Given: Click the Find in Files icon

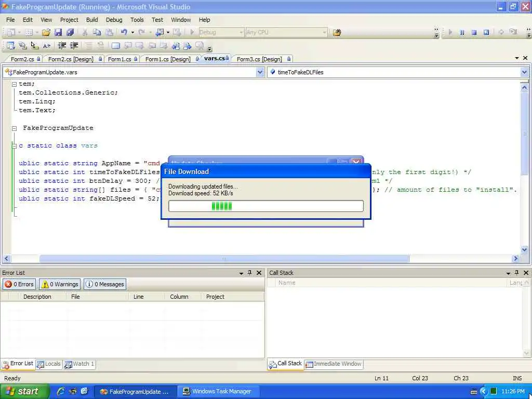Looking at the screenshot, I should (337, 33).
